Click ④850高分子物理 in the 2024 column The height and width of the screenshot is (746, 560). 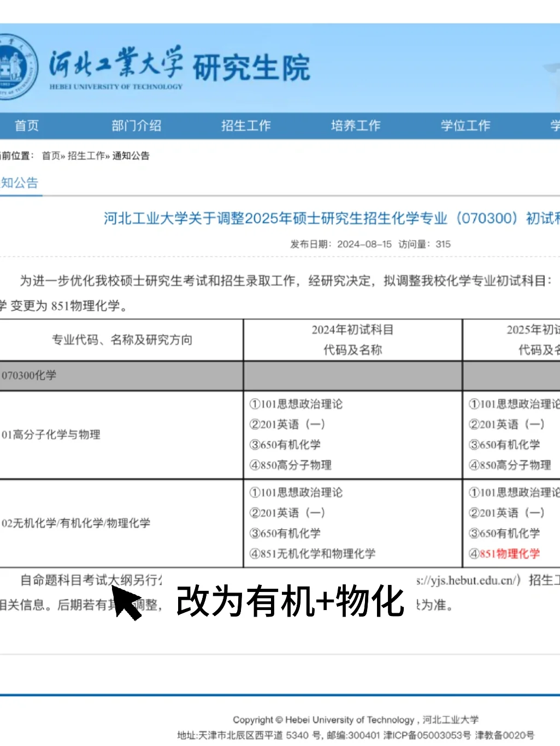click(x=291, y=465)
